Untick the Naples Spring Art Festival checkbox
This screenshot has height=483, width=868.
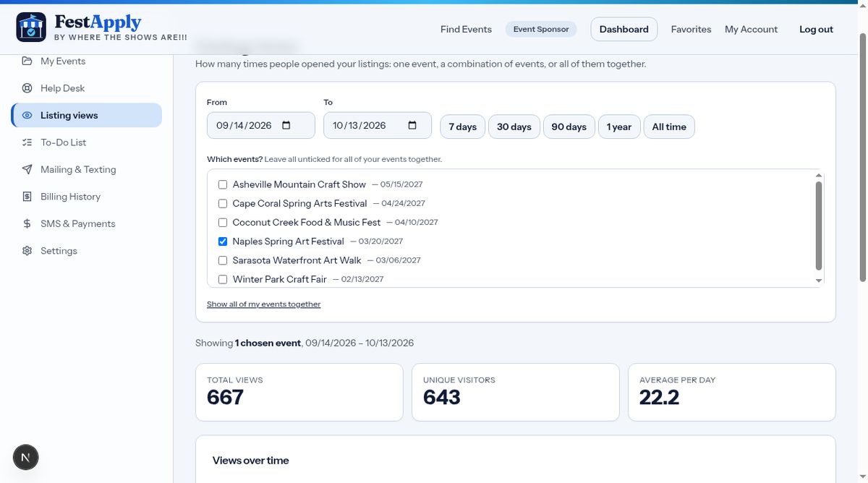[x=223, y=241]
